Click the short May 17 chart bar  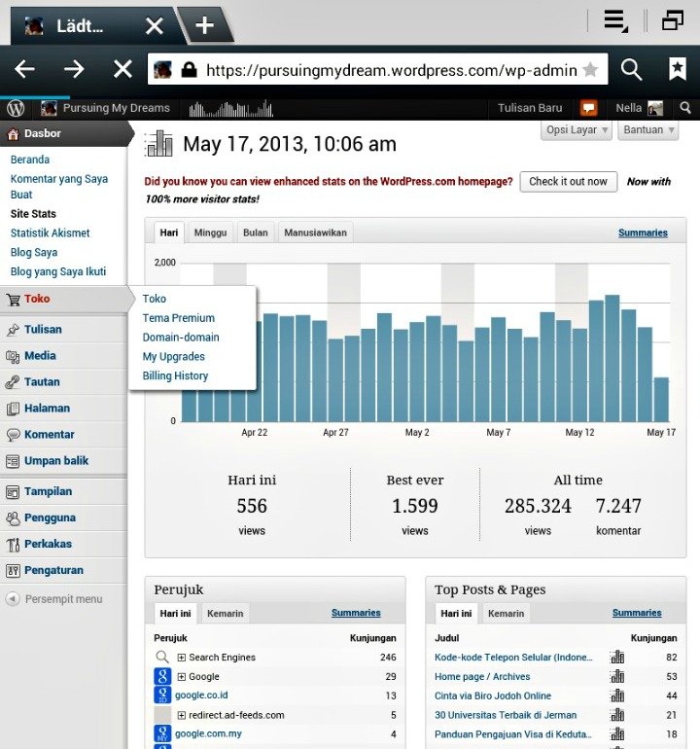[x=661, y=400]
